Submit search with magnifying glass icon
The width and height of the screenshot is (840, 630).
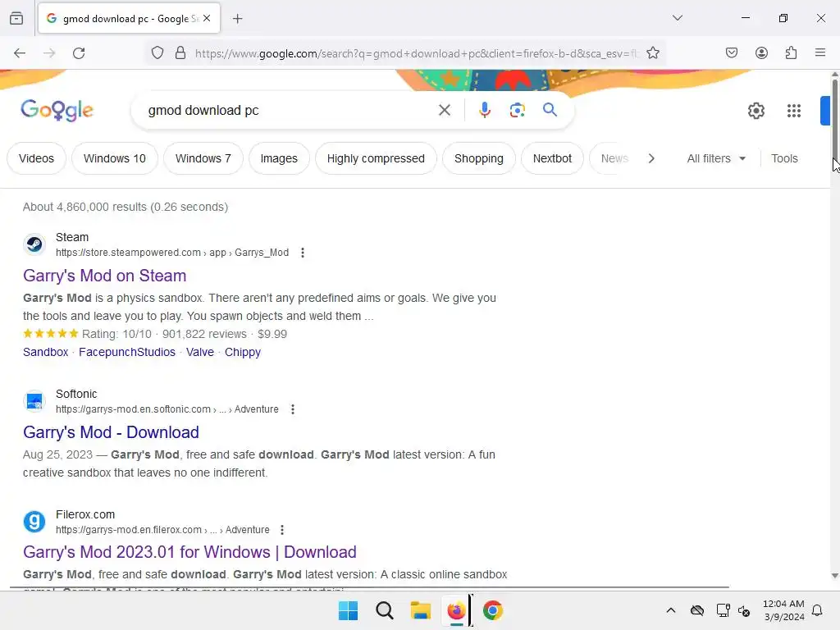click(x=550, y=110)
